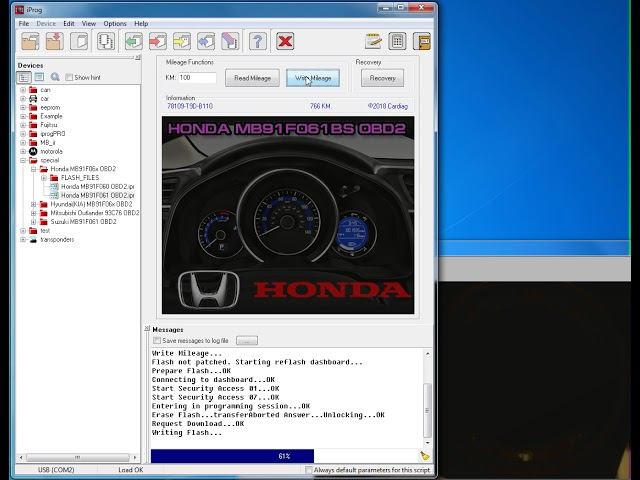The image size is (640, 480).
Task: Expand Hyundai(KIA) MB91F06x OBD2 node
Action: point(33,204)
